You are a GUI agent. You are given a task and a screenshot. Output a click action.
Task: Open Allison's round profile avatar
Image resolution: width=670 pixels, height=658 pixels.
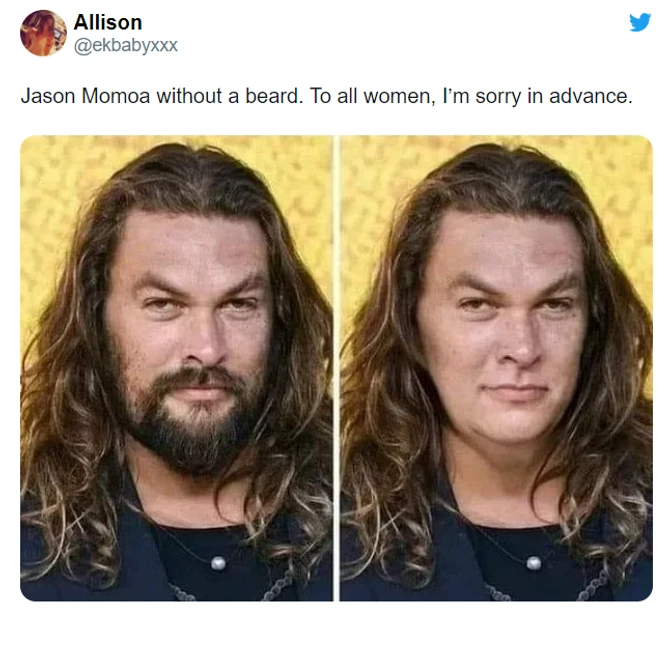point(43,33)
